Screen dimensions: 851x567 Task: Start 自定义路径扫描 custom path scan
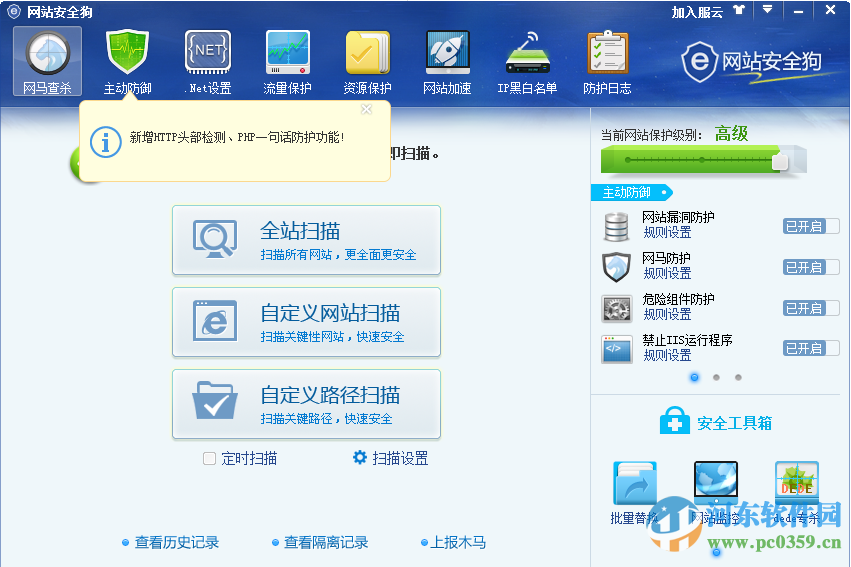click(x=306, y=404)
